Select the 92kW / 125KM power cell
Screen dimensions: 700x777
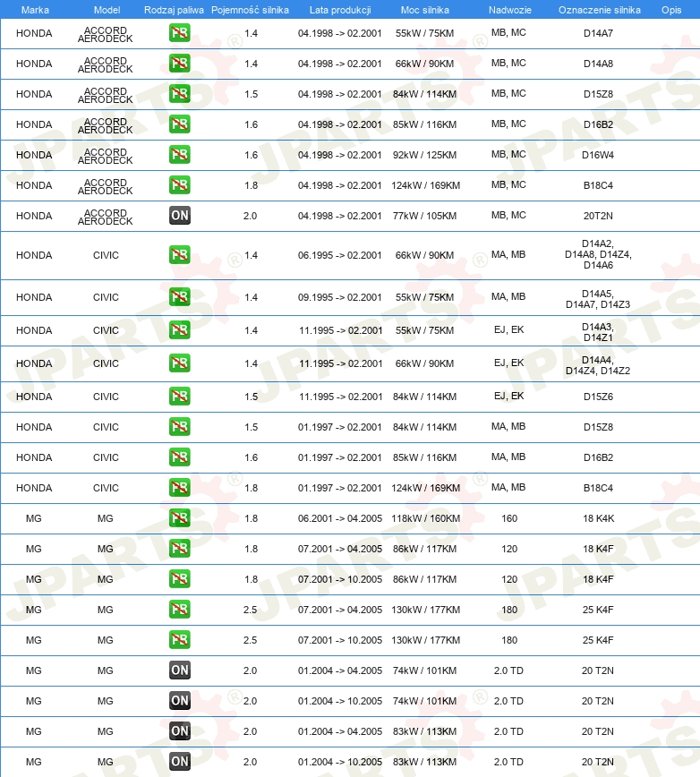click(x=424, y=155)
